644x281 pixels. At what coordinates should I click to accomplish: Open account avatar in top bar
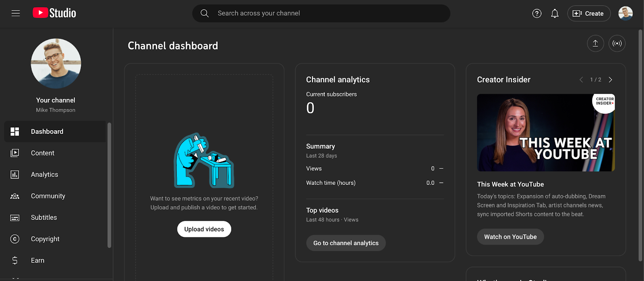click(625, 13)
